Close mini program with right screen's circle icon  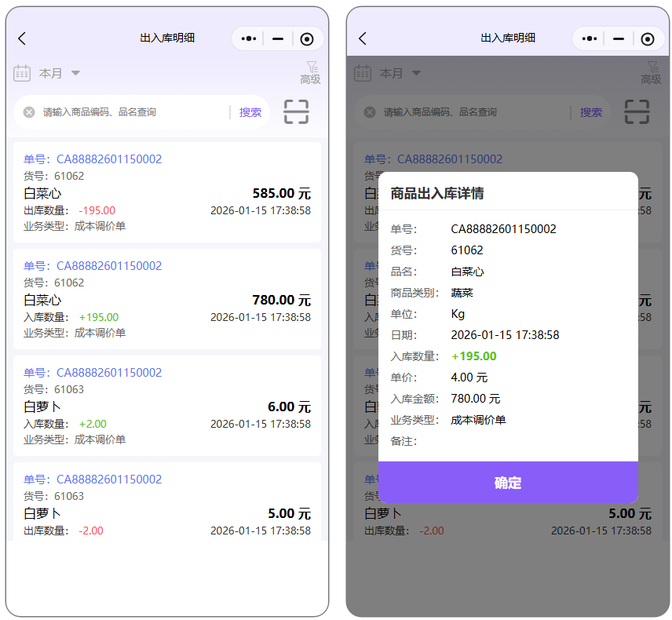coord(647,39)
